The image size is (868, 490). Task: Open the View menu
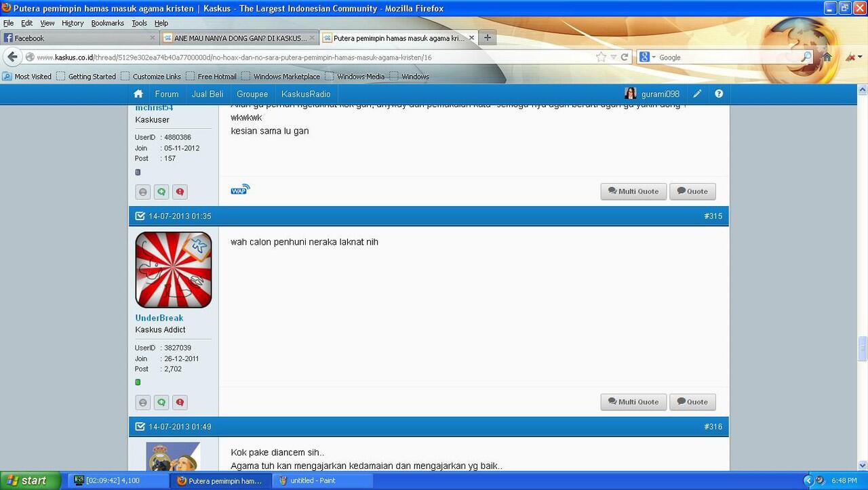point(47,23)
